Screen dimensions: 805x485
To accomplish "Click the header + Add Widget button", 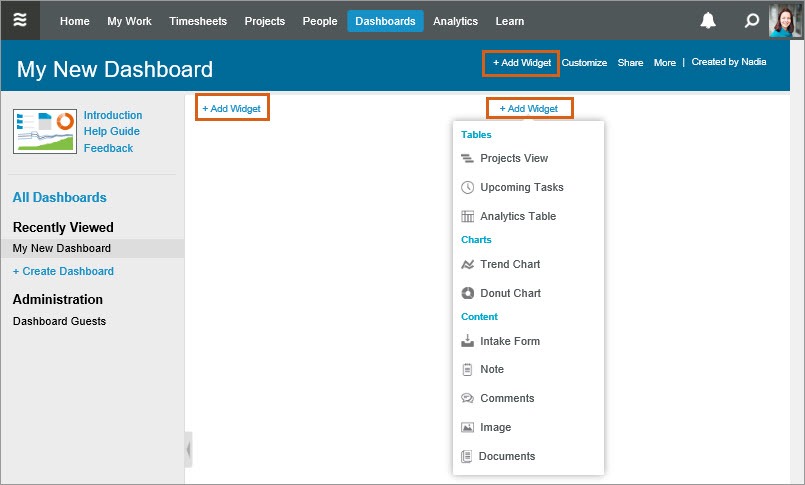I will [521, 63].
